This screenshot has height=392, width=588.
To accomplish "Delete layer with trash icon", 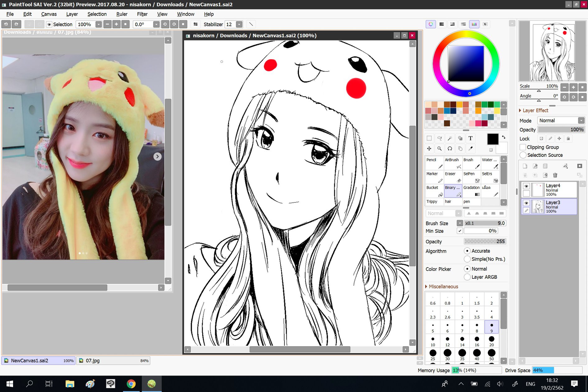I will (x=555, y=175).
